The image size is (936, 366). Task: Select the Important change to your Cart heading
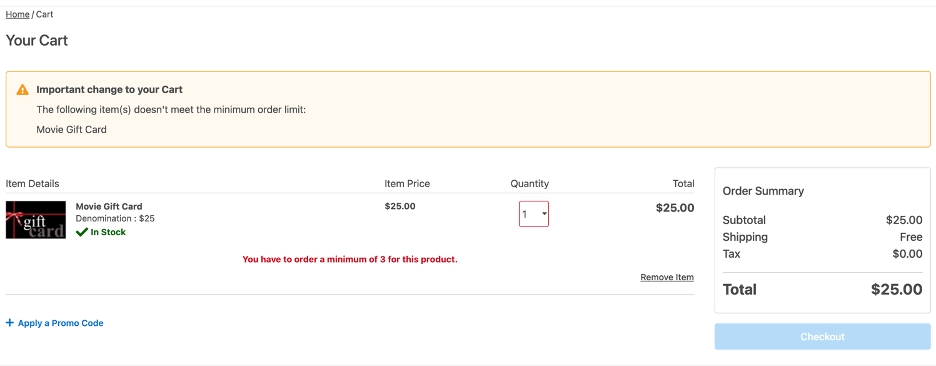tap(109, 90)
